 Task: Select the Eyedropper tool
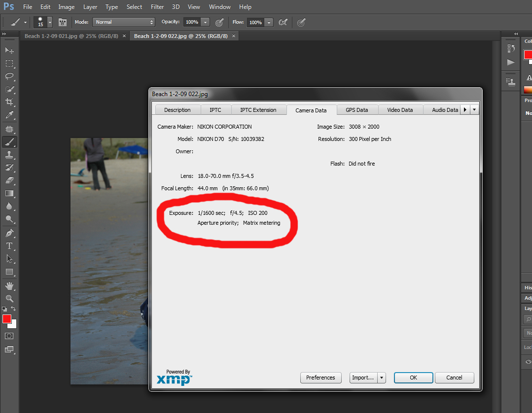[x=9, y=115]
